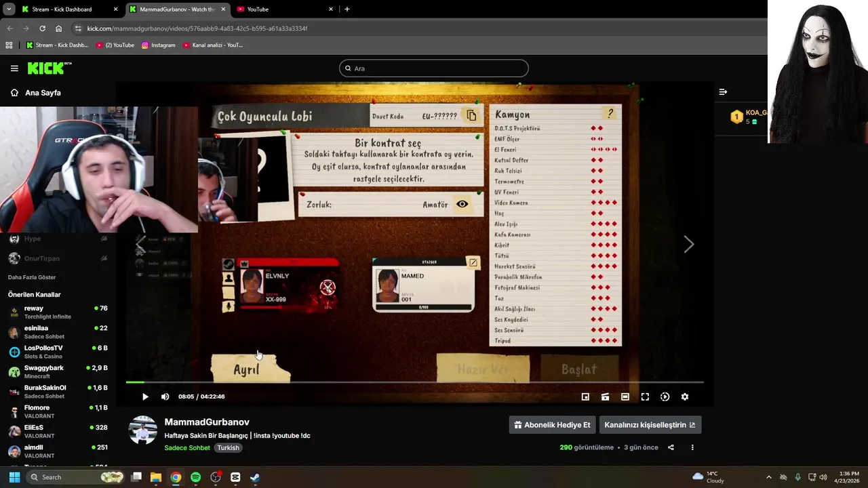Go back in browser history
This screenshot has width=868, height=488.
pos(9,28)
